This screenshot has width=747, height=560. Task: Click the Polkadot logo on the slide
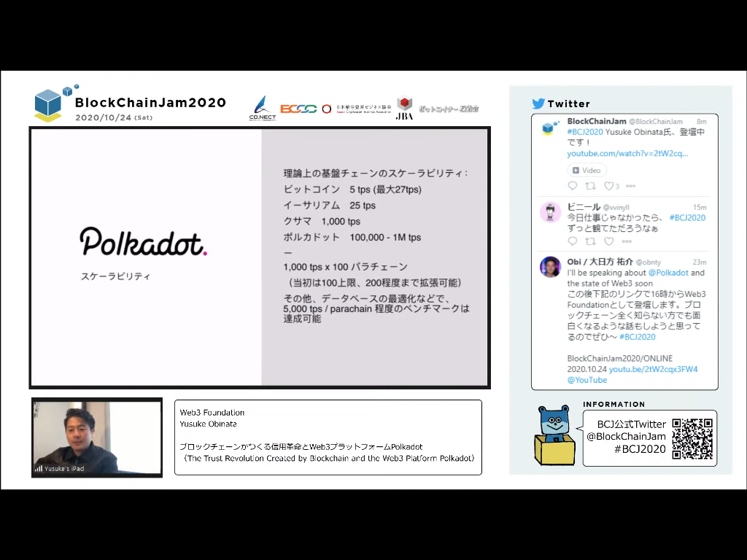click(144, 241)
